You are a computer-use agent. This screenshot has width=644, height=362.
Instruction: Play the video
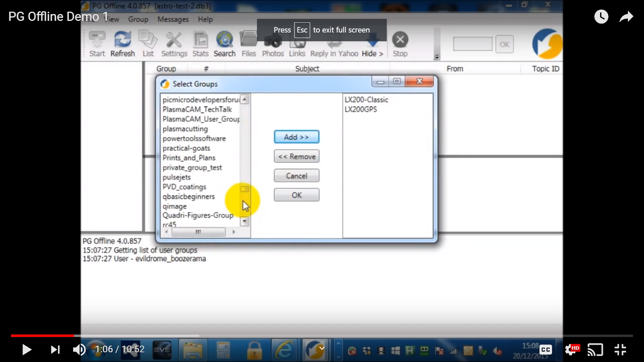[x=27, y=350]
